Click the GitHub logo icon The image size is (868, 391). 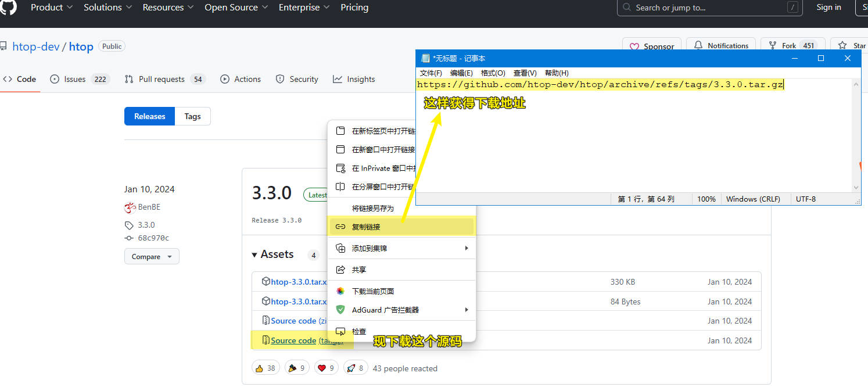point(8,7)
